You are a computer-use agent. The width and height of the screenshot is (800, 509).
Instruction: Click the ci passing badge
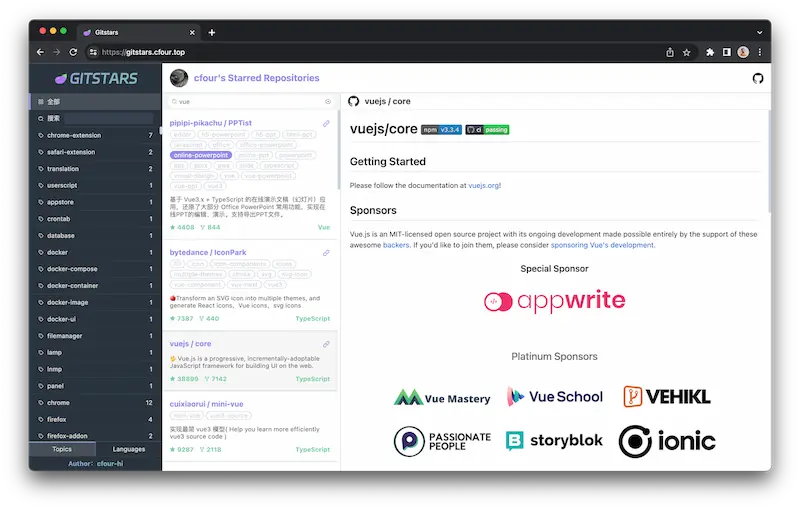pos(487,130)
